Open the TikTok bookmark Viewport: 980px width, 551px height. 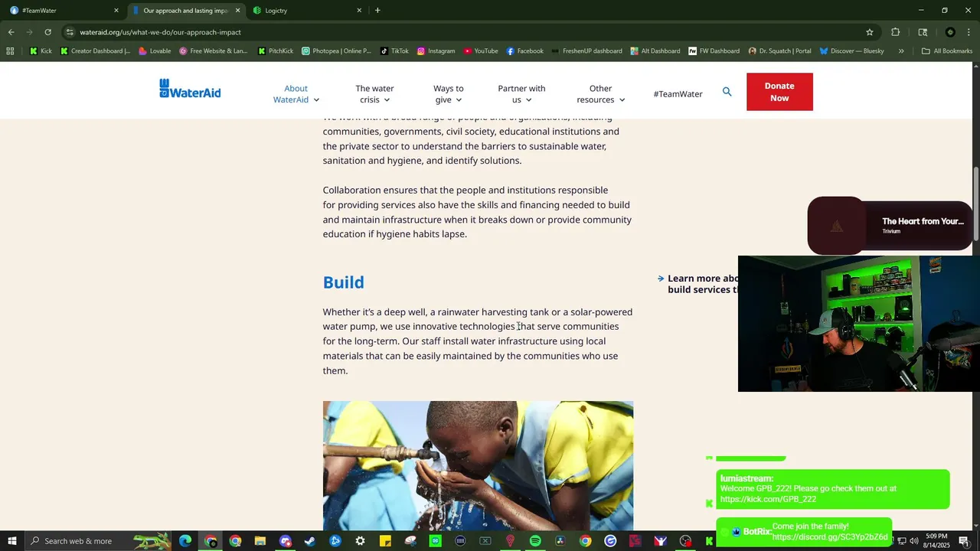pyautogui.click(x=394, y=51)
